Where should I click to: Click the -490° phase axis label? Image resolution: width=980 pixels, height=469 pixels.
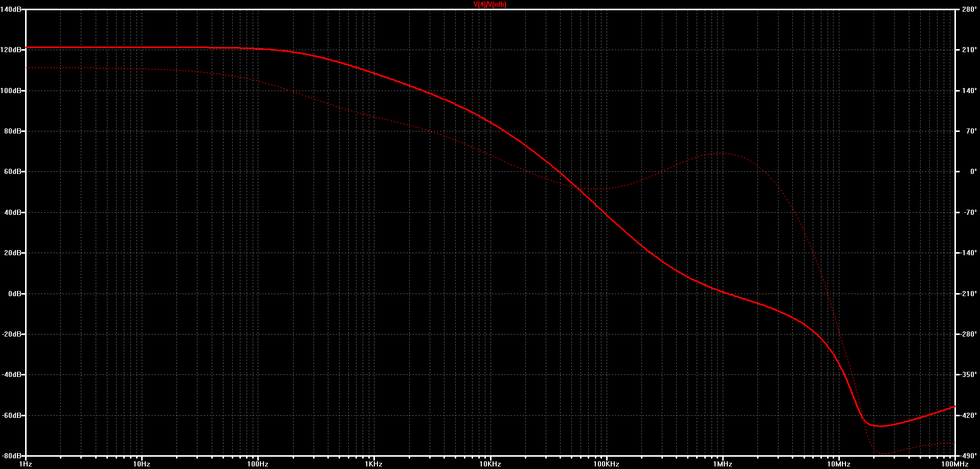969,456
